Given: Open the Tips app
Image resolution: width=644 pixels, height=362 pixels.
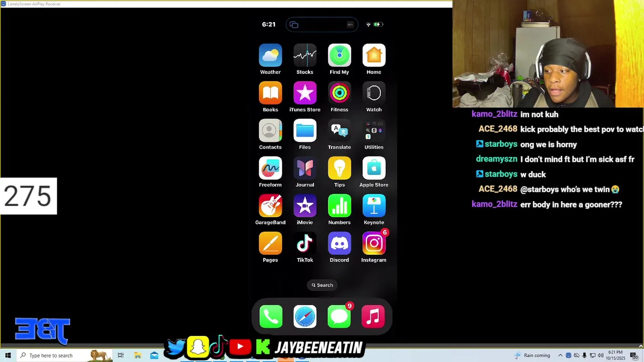Looking at the screenshot, I should pyautogui.click(x=340, y=168).
